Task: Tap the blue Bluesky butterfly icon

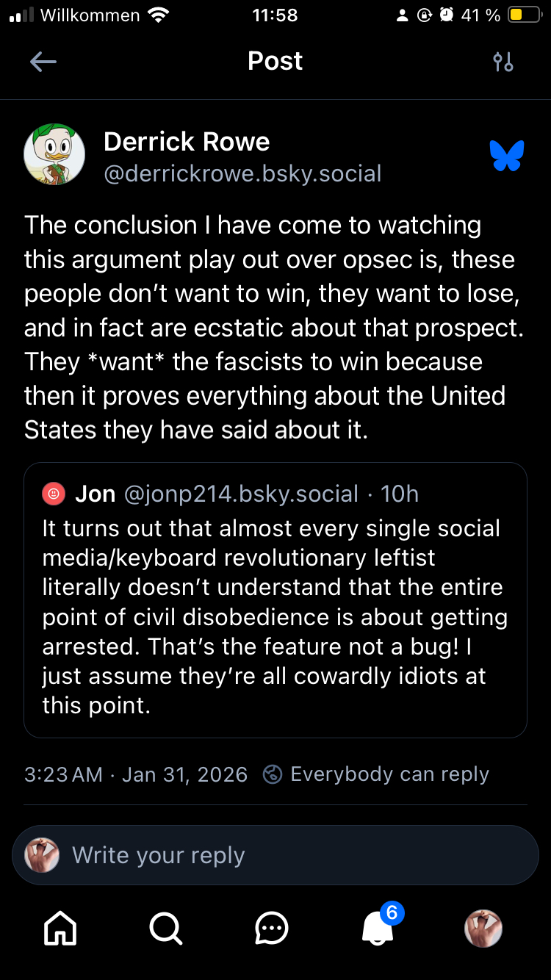Action: click(507, 156)
